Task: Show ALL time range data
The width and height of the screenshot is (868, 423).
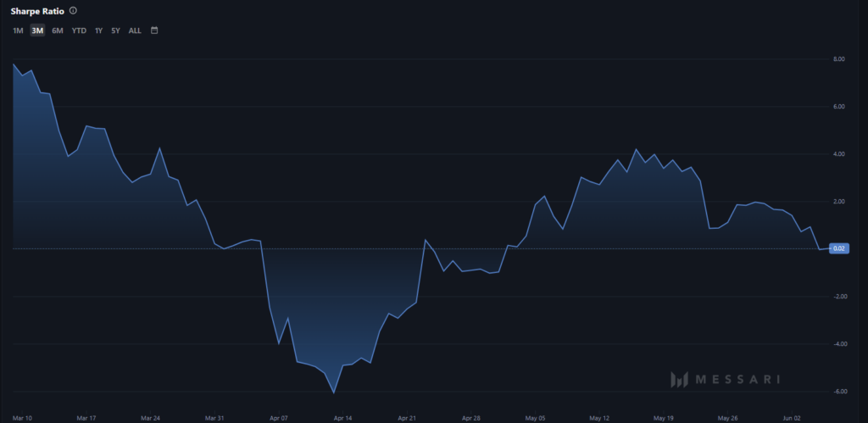Action: (x=135, y=31)
